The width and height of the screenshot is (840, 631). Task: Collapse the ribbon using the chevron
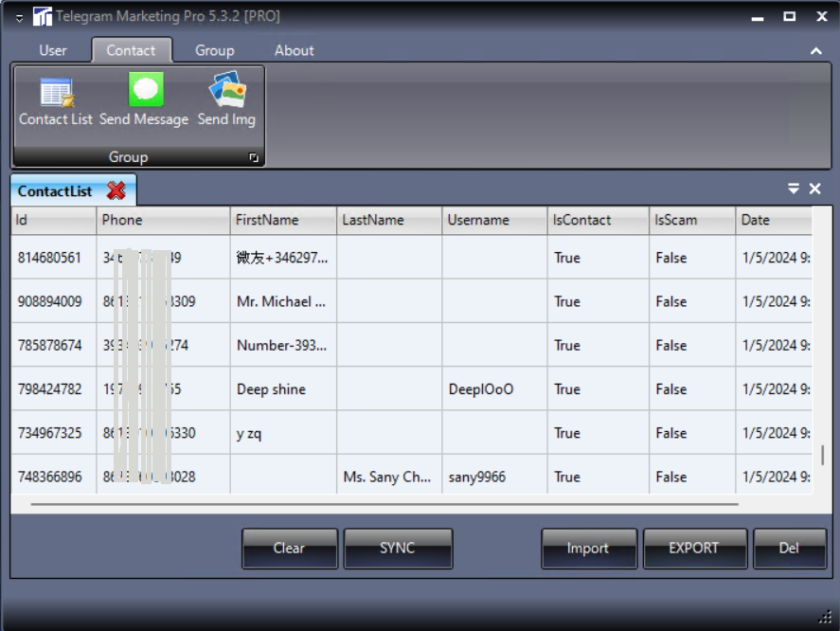(x=816, y=51)
